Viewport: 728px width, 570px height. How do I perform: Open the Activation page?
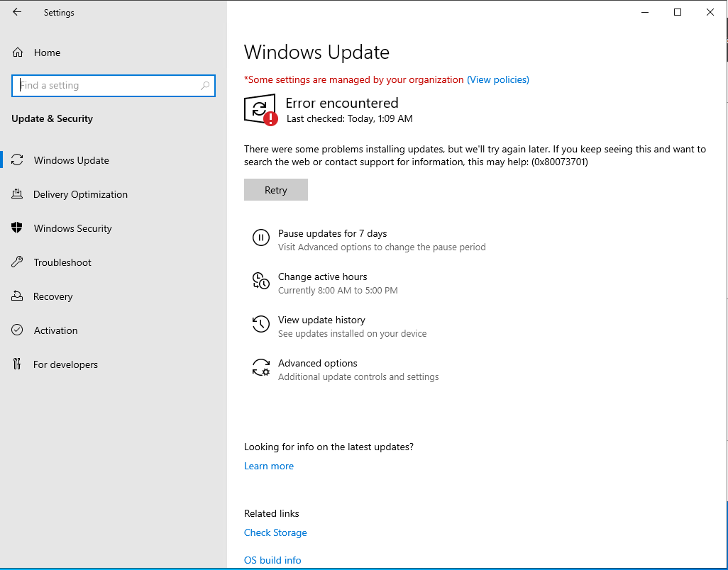pos(56,330)
